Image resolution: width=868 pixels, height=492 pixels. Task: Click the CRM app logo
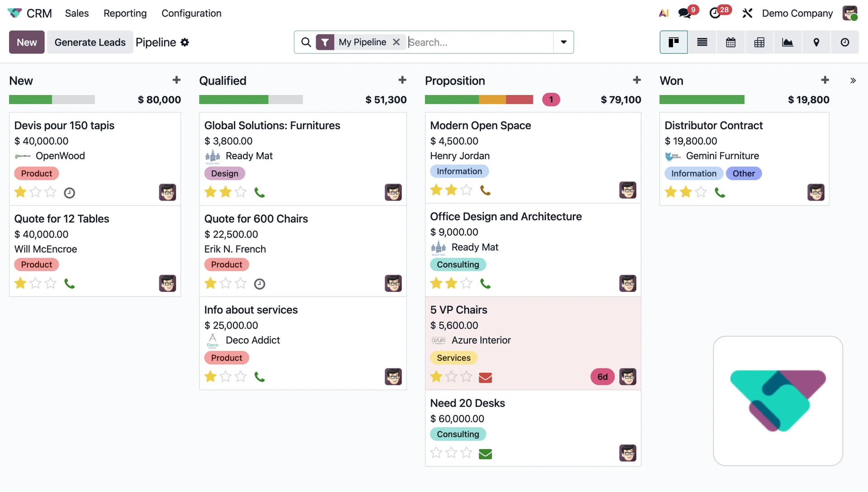(14, 13)
